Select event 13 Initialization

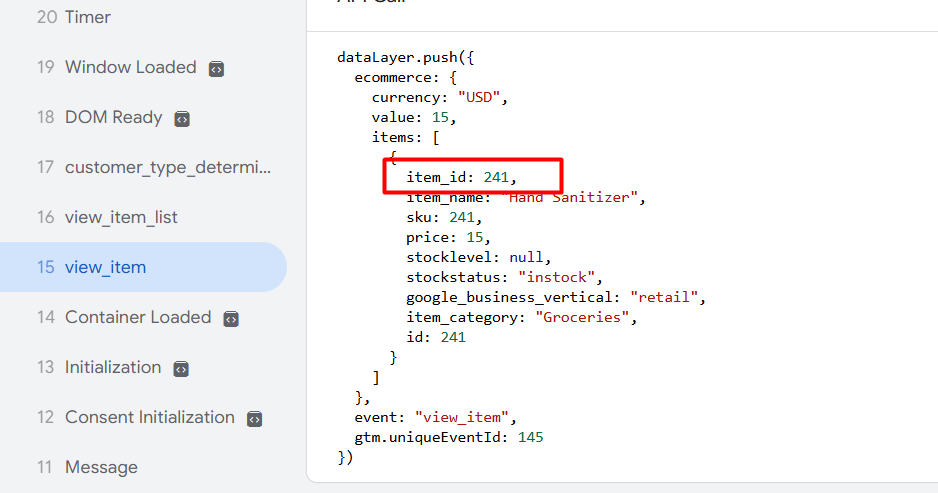(112, 367)
